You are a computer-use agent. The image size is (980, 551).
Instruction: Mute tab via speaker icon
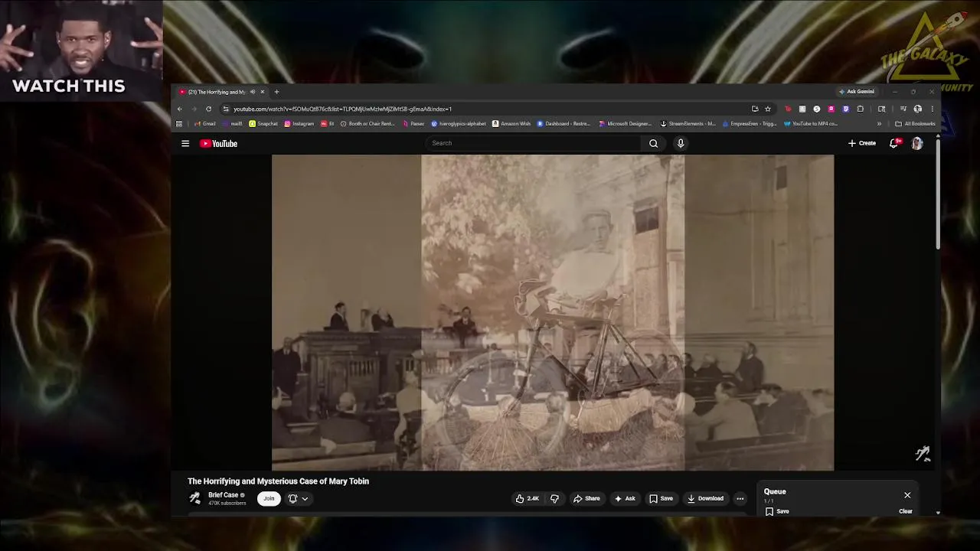click(253, 92)
